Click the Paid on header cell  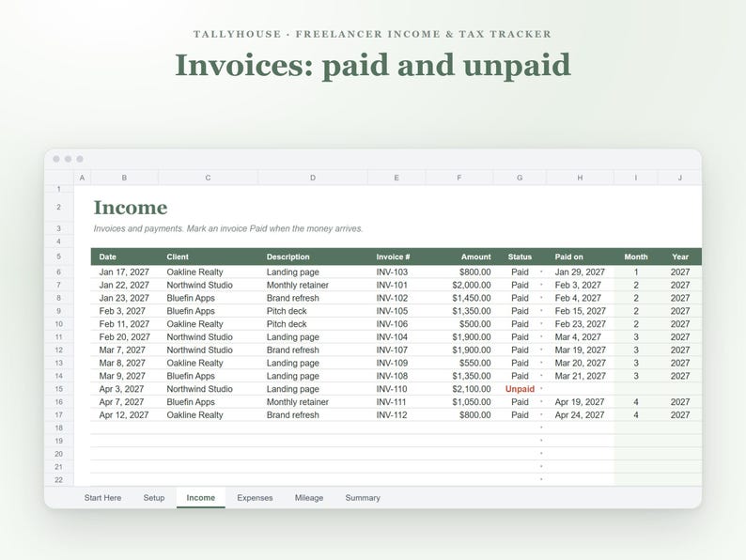click(580, 257)
